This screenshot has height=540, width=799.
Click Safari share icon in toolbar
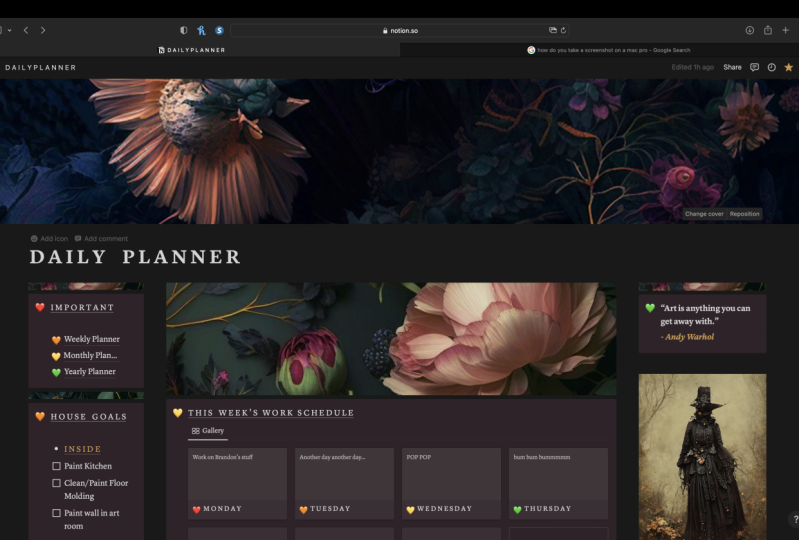coord(768,31)
